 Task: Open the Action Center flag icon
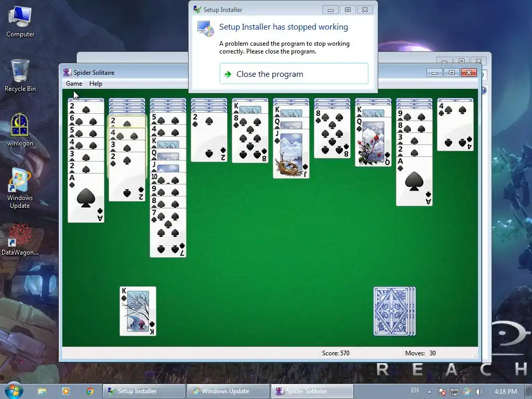(x=442, y=392)
